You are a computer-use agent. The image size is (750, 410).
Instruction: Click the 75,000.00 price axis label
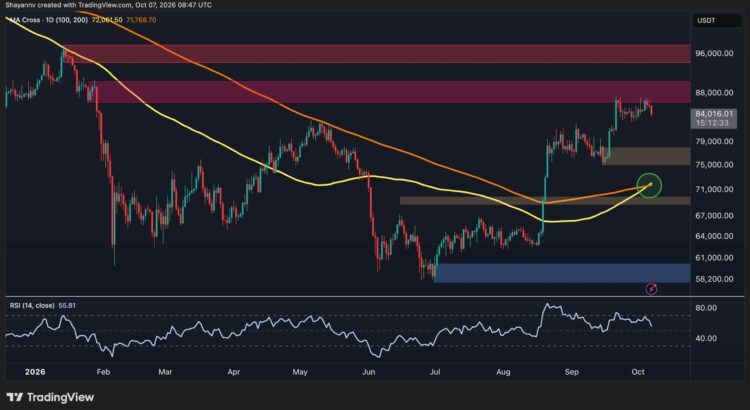click(x=714, y=165)
